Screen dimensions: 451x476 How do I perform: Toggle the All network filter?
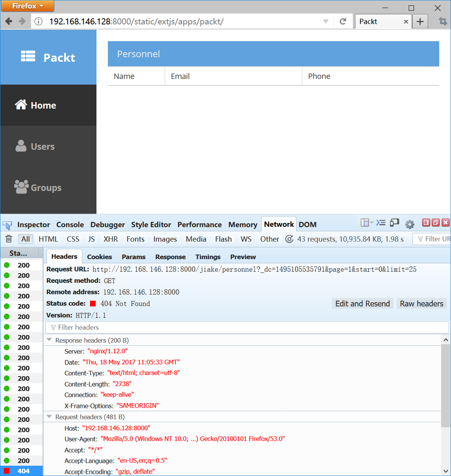[26, 239]
